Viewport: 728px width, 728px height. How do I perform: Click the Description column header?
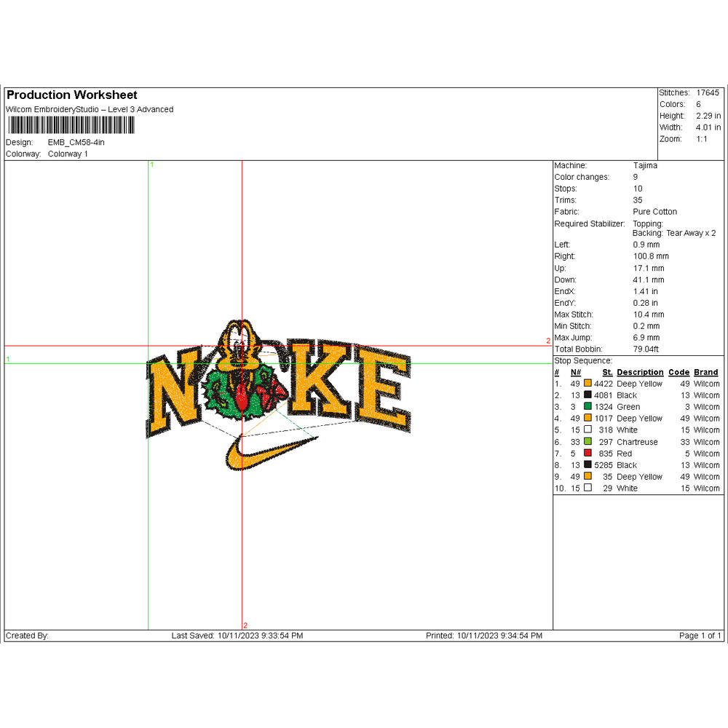click(640, 372)
